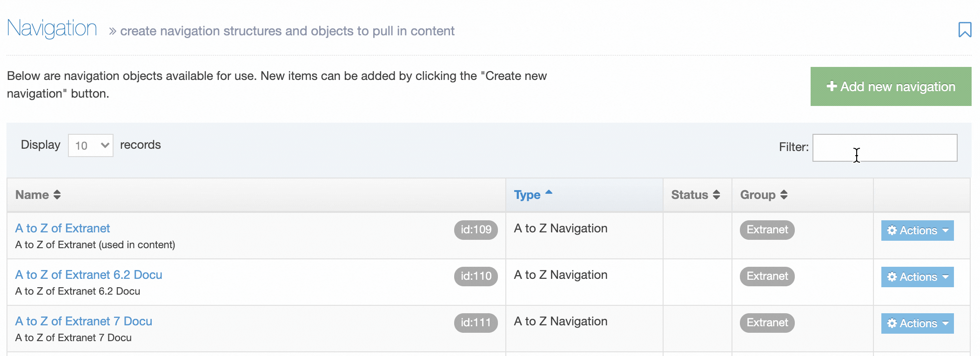The width and height of the screenshot is (980, 356).
Task: Open the A to Z of Extranet 6.2 Docu link
Action: click(88, 275)
